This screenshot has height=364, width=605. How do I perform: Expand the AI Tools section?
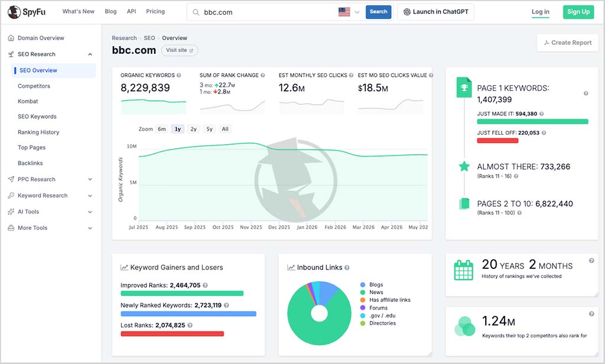90,212
